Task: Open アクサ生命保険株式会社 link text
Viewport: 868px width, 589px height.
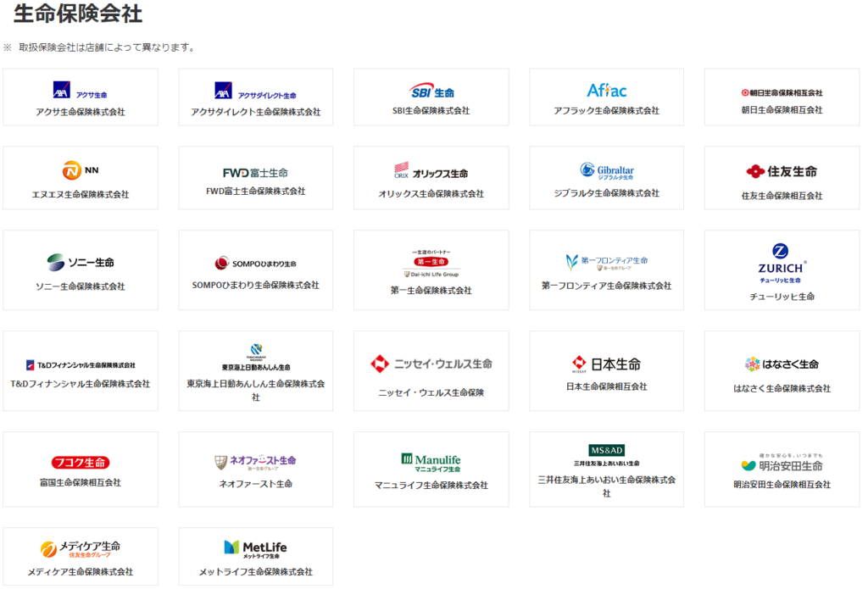Action: tap(81, 112)
